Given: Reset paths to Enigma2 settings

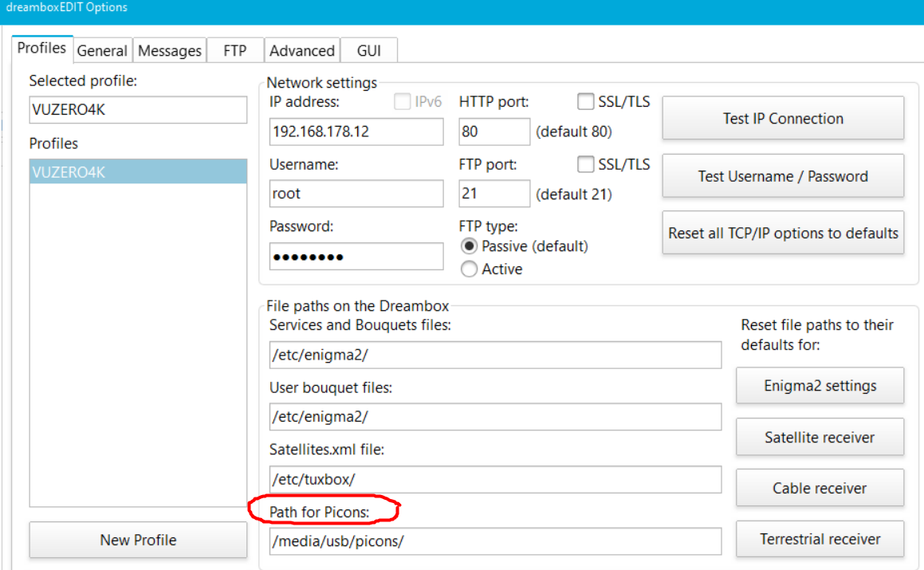Looking at the screenshot, I should [x=820, y=386].
